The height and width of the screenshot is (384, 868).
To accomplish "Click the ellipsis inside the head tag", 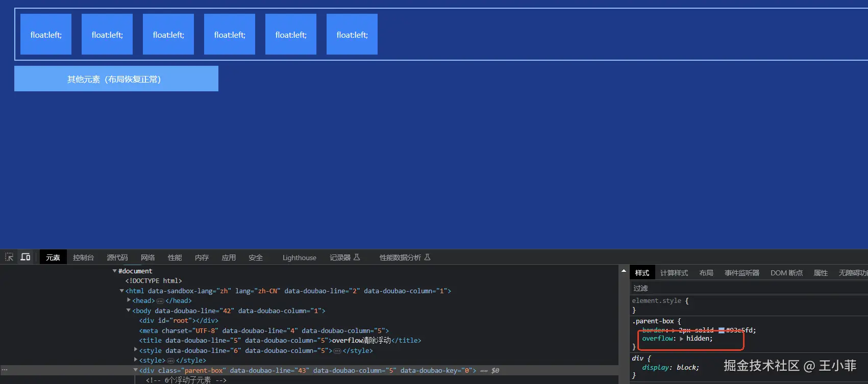I will (x=160, y=301).
